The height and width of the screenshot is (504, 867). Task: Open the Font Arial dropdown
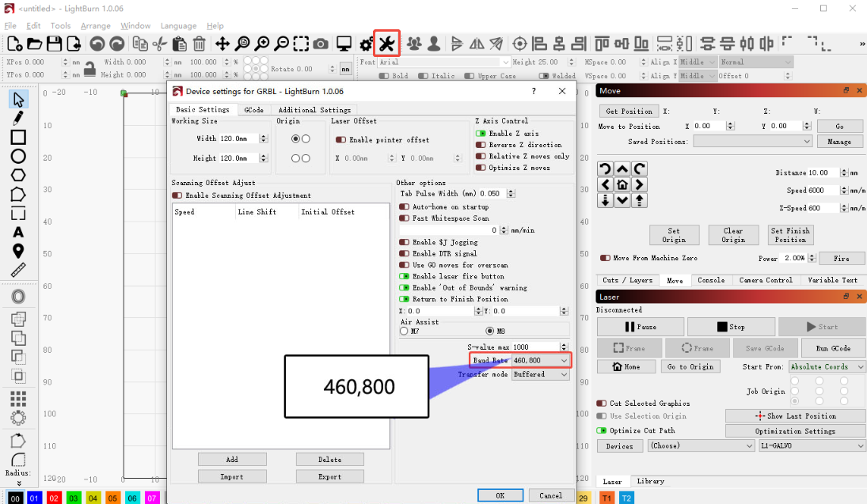click(x=443, y=62)
